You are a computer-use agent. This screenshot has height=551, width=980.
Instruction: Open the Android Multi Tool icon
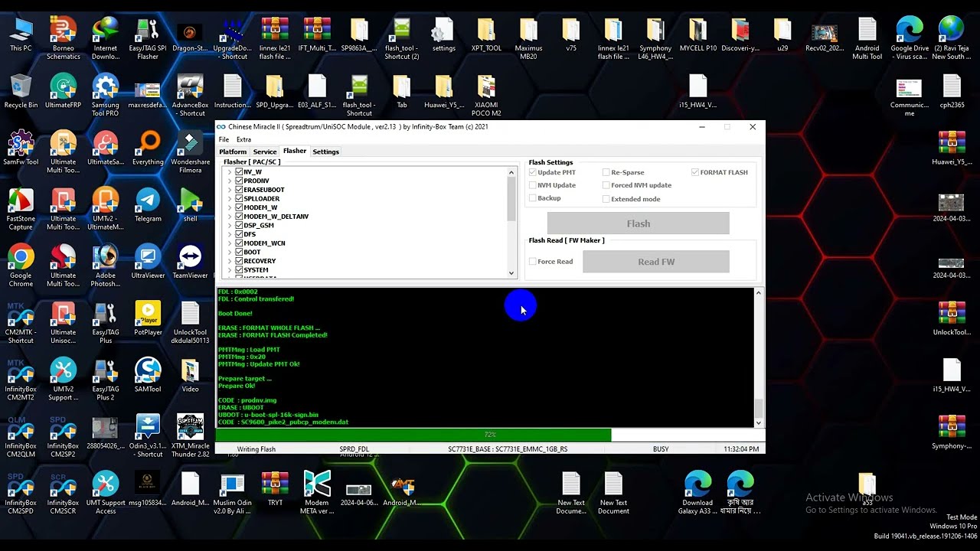(x=867, y=39)
